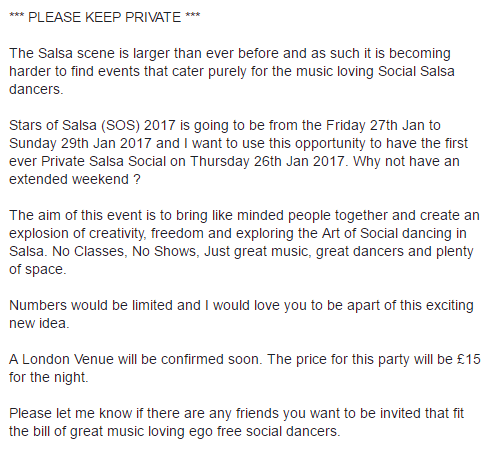Click the 'PLEASE KEEP PRIVATE' heading line
Screen dimensions: 492x449
point(104,17)
